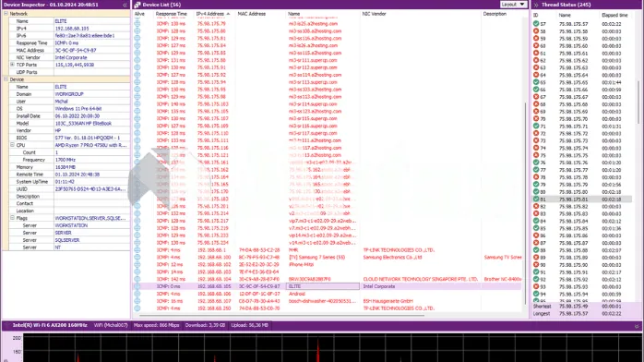
Task: Click red error icon of thread 93
Action: click(536, 287)
